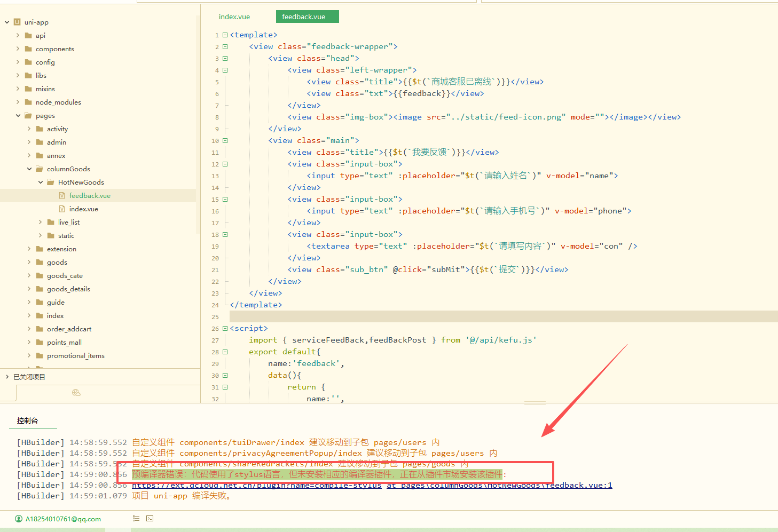
Task: Expand the closed projects section 已关闭项目
Action: coord(7,377)
